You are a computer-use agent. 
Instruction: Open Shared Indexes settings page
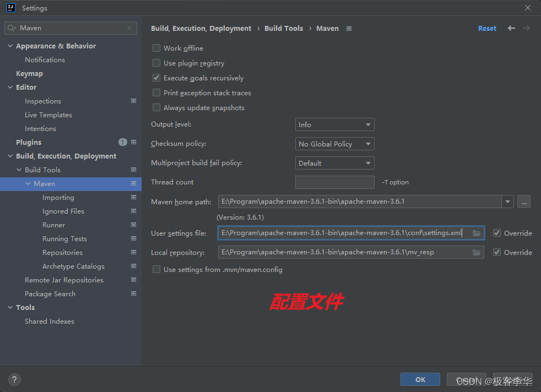pos(50,322)
